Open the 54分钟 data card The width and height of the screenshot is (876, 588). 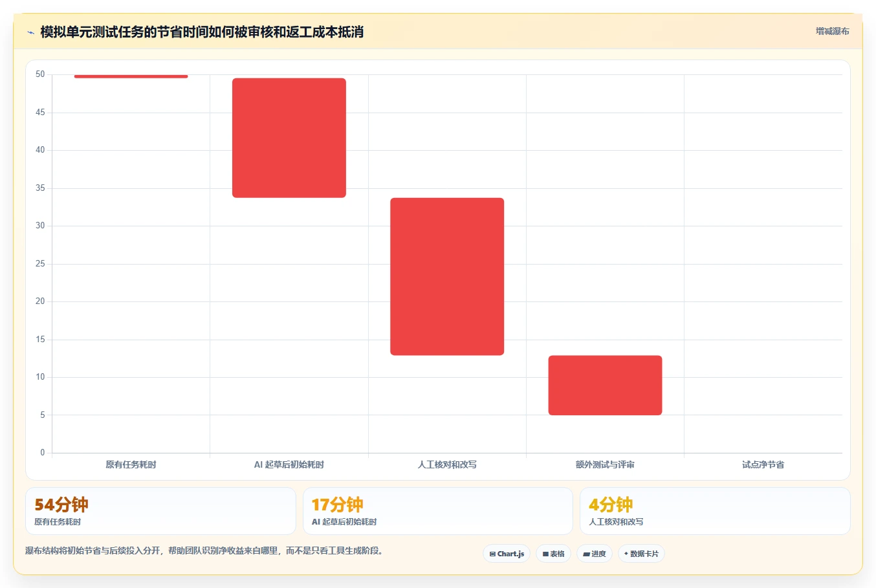pyautogui.click(x=160, y=511)
